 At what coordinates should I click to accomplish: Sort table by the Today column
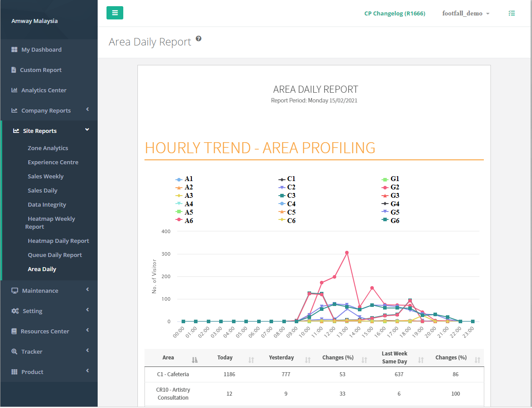tap(225, 358)
